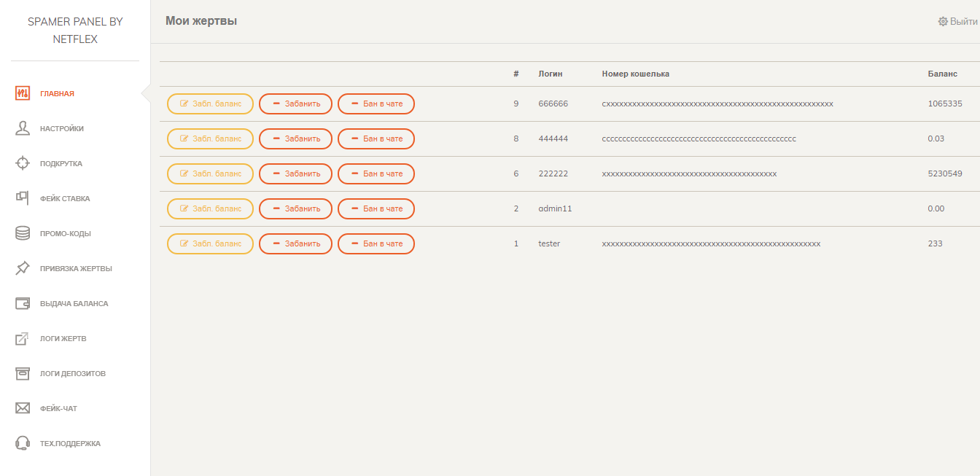Click Забанить in the tester row

pos(295,243)
